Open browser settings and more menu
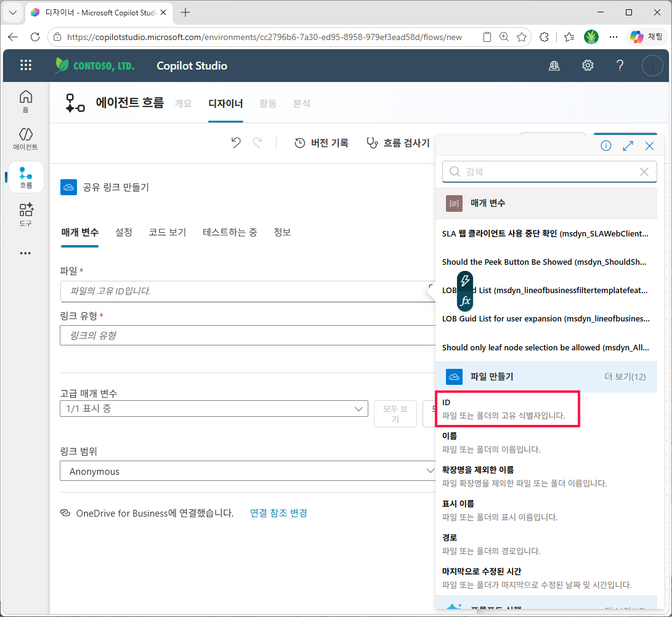 pos(613,37)
